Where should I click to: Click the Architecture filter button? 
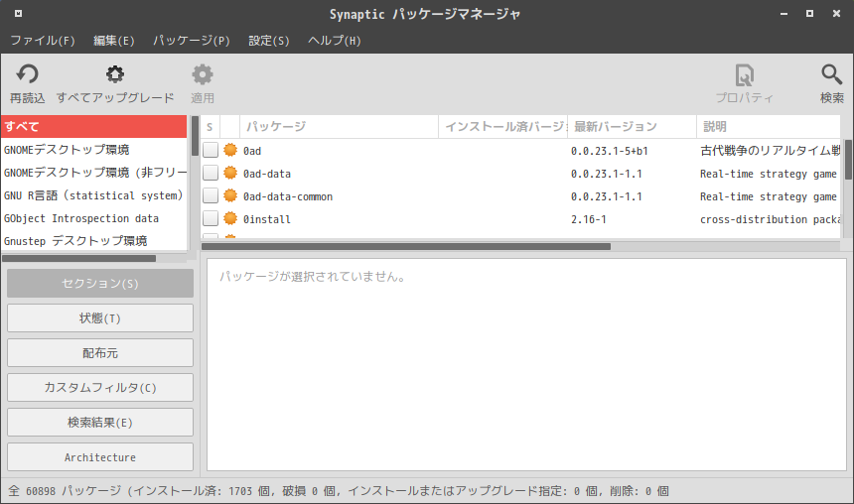(x=100, y=457)
